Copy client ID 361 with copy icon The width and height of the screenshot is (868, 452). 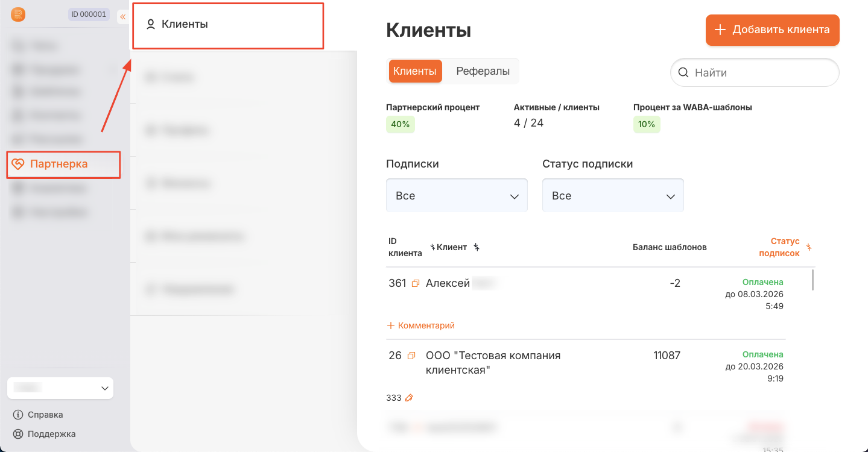pyautogui.click(x=415, y=283)
